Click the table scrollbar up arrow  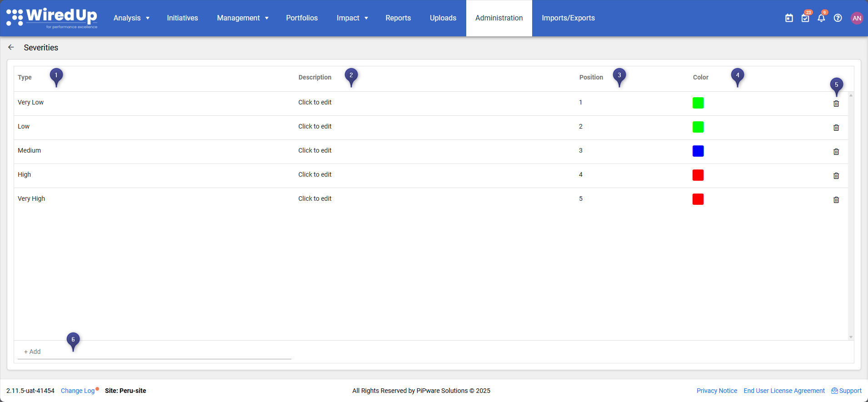(851, 95)
